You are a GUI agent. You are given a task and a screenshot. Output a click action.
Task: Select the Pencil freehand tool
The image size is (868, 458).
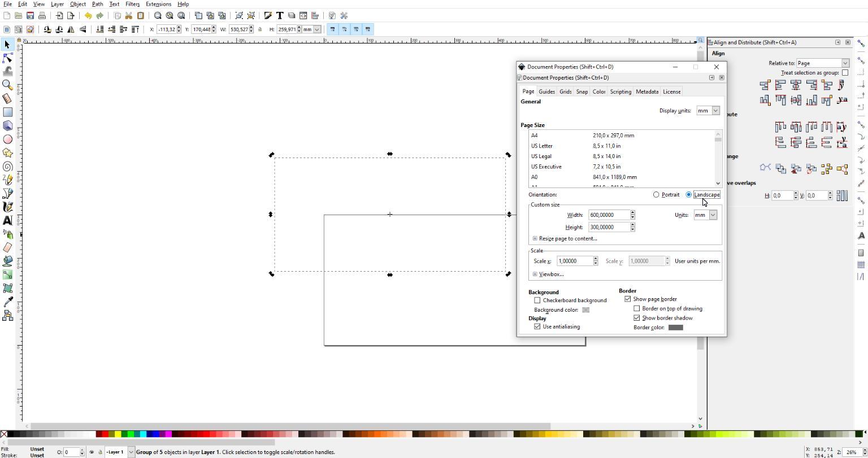click(7, 180)
